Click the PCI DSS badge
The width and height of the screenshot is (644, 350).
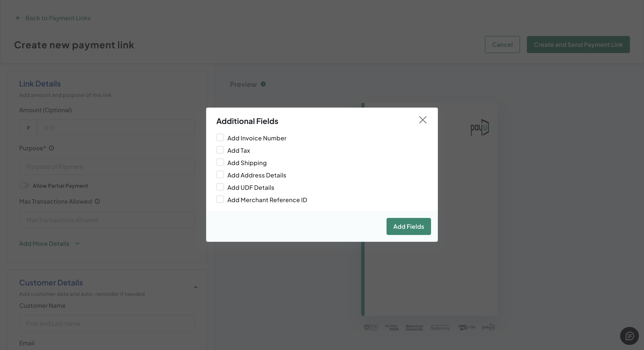467,327
